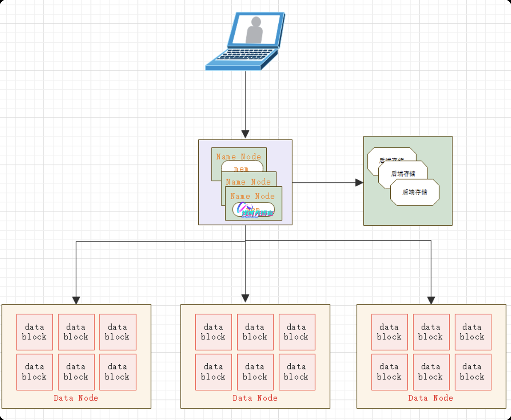Click the middle container's "Data Node" label
This screenshot has height=420, width=511.
[x=255, y=398]
